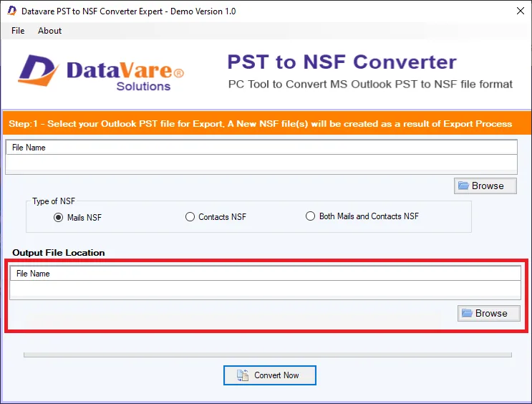Screen dimensions: 532x404
Task: Click the Output File Location label
Action: click(59, 253)
